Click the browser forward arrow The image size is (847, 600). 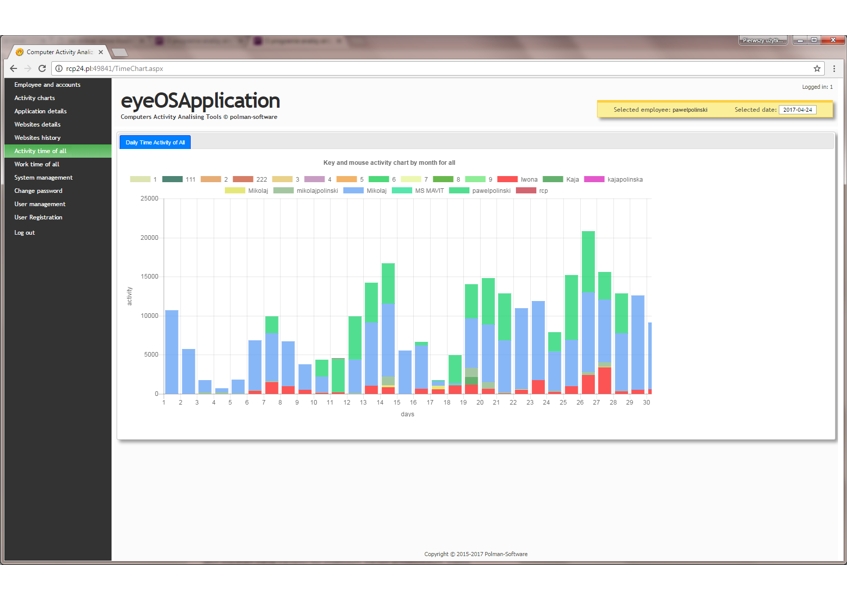27,69
